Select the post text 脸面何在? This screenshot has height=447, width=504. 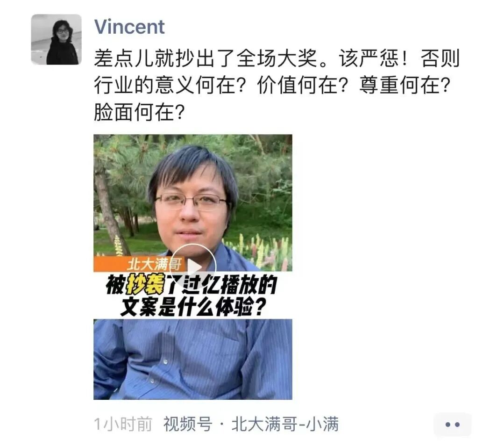(x=140, y=112)
